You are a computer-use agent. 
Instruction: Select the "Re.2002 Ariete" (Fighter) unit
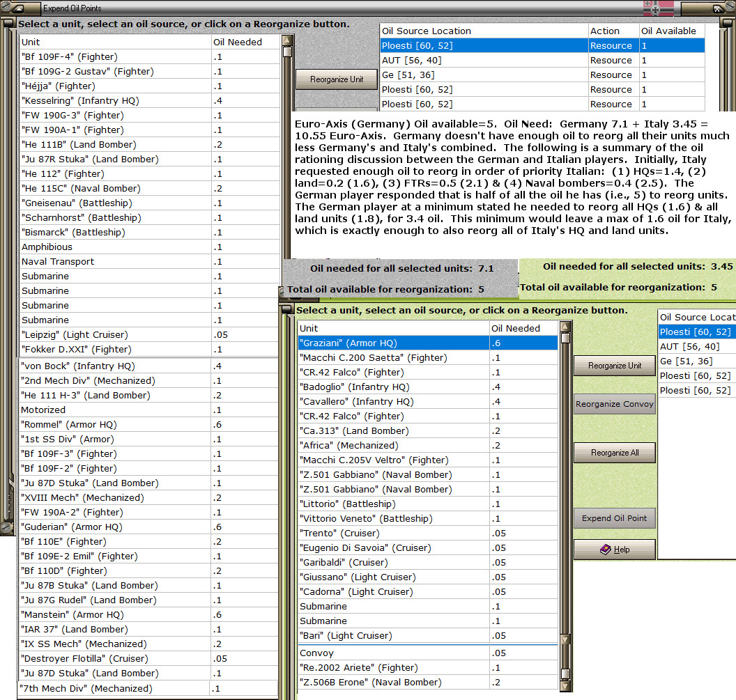[x=428, y=668]
